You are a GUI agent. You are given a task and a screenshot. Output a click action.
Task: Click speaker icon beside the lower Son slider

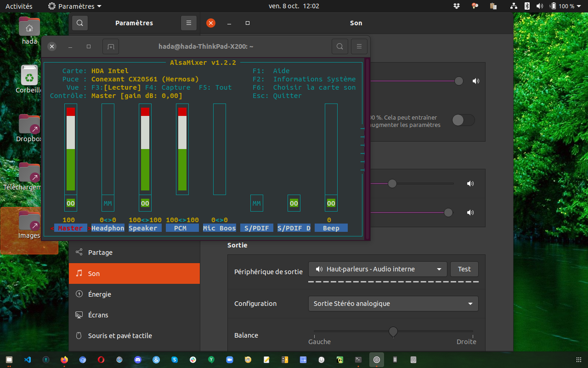[x=470, y=213]
